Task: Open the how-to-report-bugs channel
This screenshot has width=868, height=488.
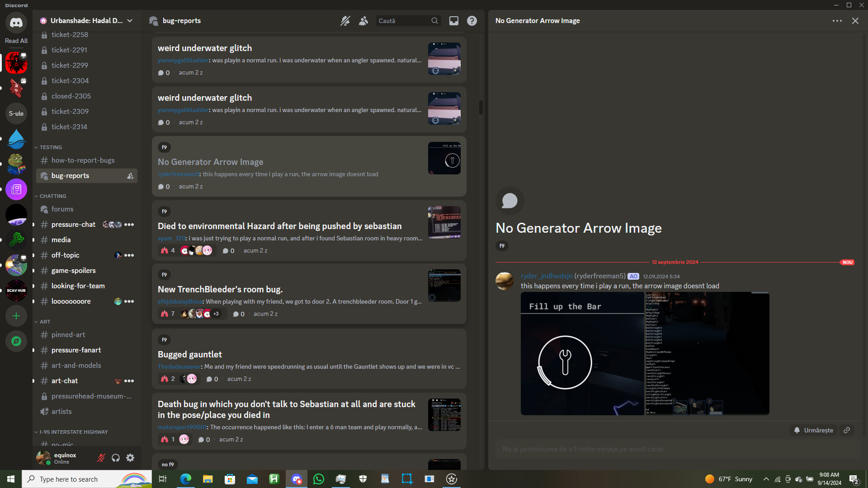Action: point(83,160)
